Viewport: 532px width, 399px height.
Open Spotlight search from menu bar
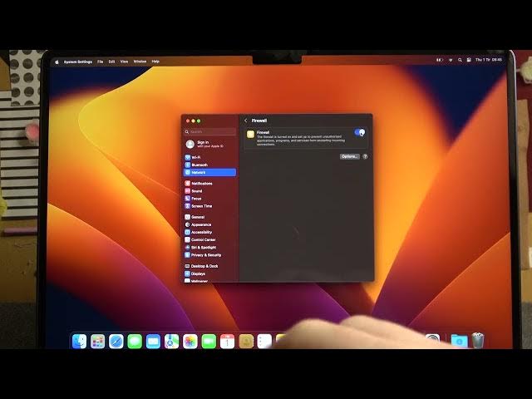(x=460, y=60)
